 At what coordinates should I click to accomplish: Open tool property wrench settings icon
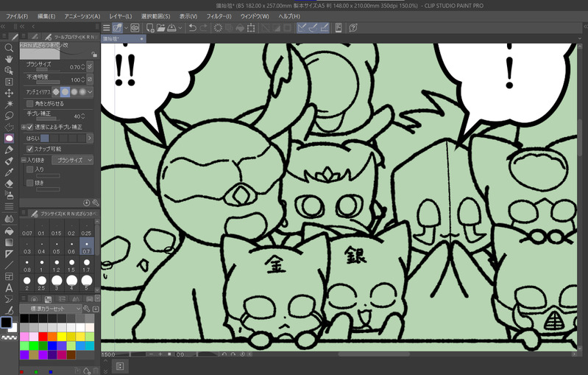[x=95, y=203]
